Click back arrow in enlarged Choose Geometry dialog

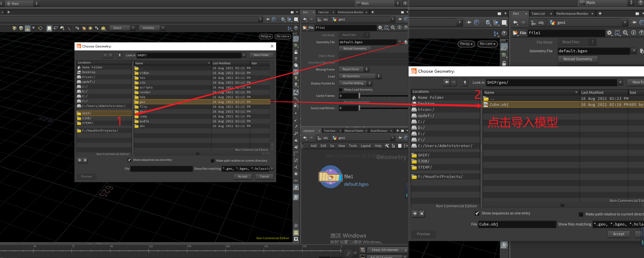[x=446, y=82]
